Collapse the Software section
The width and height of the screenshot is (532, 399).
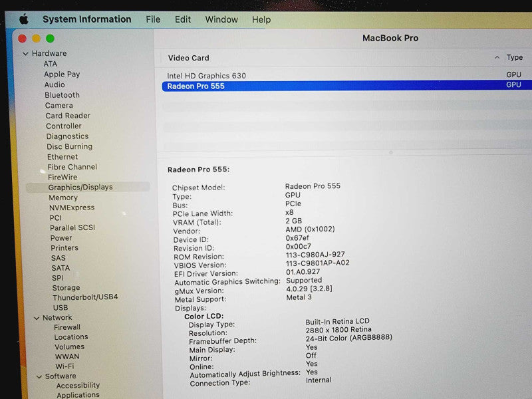pyautogui.click(x=39, y=376)
